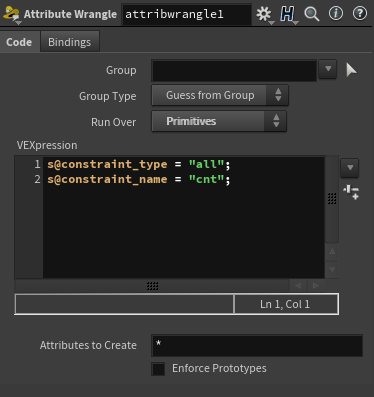The image size is (374, 397).
Task: Open the gear settings menu
Action: 264,14
